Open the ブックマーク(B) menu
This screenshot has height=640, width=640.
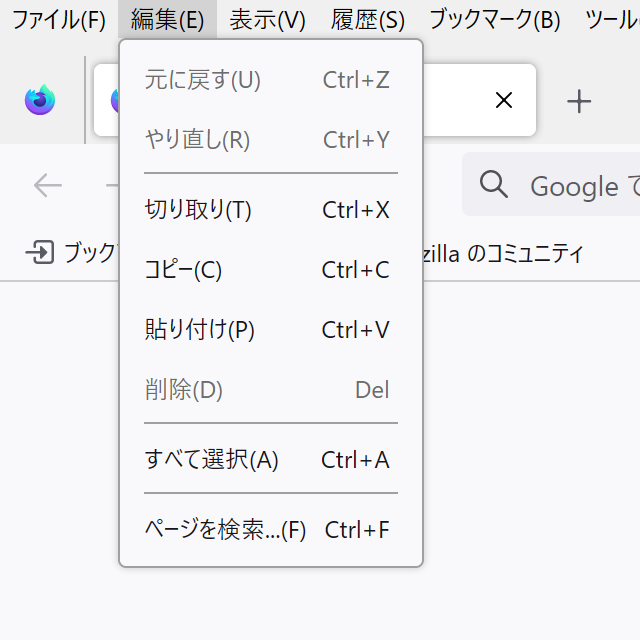(494, 19)
